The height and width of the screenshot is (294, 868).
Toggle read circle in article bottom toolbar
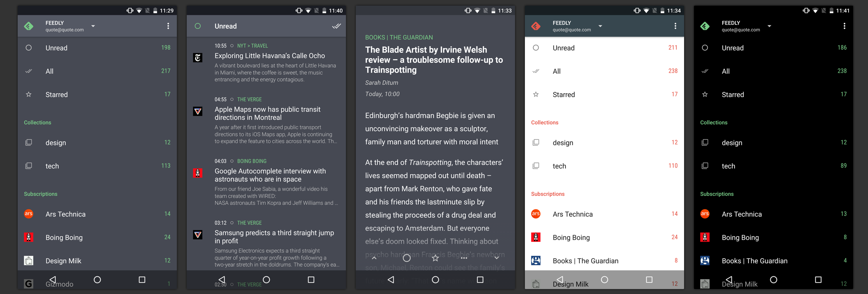[407, 258]
